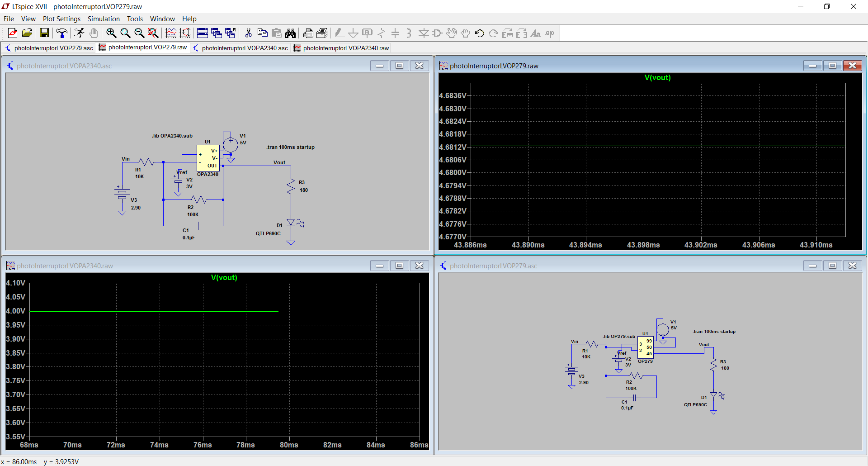The image size is (868, 466).
Task: Switch to photoInterruptorLVOPA2340.raw tab
Action: [x=341, y=48]
